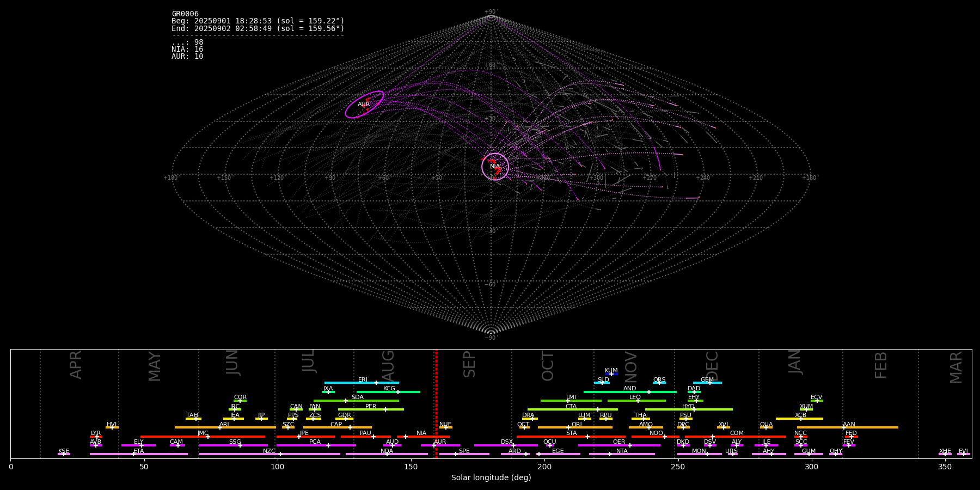The image size is (980, 490).
Task: Click the ECV shower label in timeline
Action: click(816, 397)
